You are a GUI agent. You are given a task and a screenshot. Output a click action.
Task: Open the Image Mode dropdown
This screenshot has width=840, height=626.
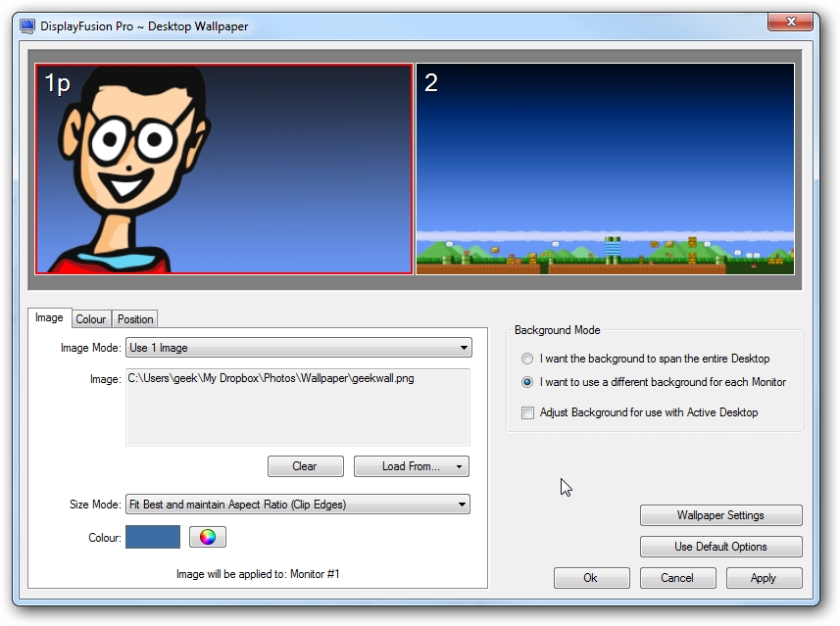(297, 347)
